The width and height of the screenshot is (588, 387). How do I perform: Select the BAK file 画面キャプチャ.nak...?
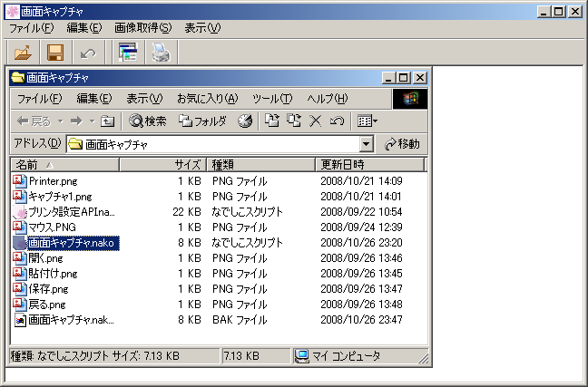point(72,320)
